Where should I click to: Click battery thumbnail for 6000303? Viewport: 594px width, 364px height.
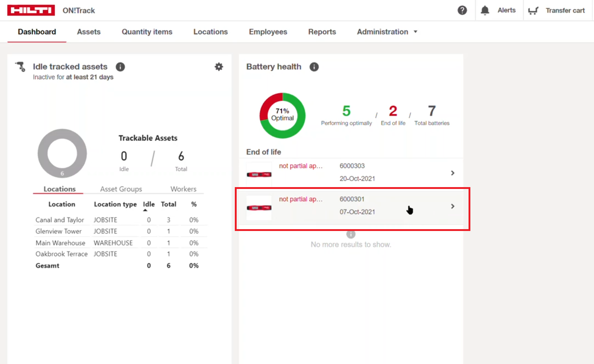pos(259,175)
